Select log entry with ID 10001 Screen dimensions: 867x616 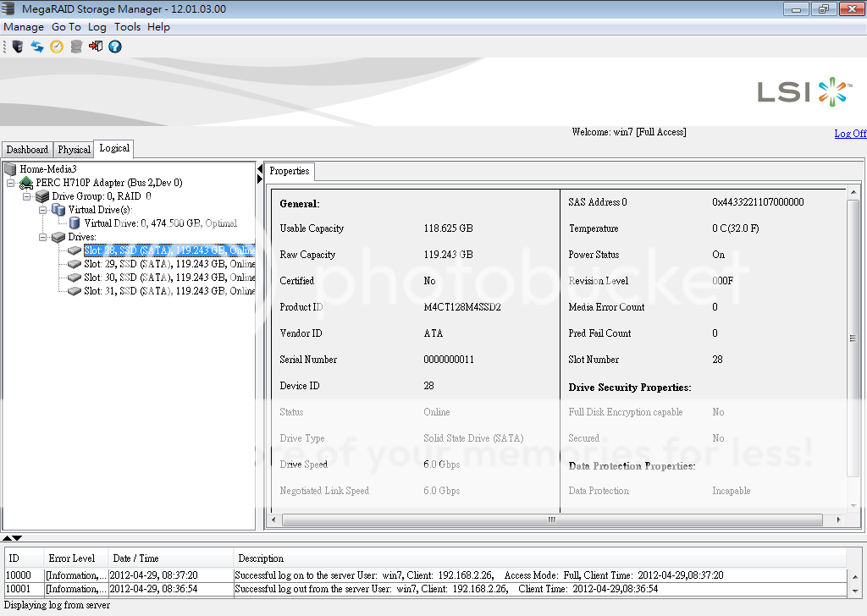tap(426, 589)
